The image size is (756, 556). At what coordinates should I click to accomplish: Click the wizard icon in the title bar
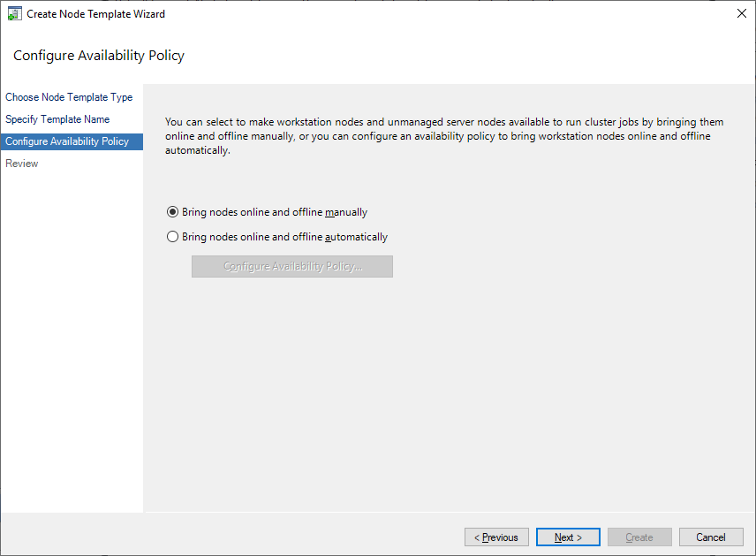pos(13,13)
